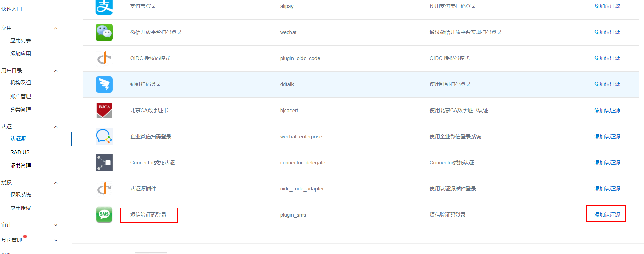Click the OIDC 授权码模式 logo icon
The height and width of the screenshot is (254, 644).
[x=104, y=58]
